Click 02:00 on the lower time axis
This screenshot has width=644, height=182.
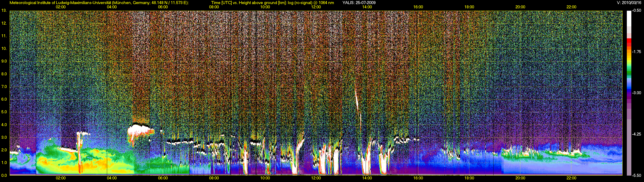(61, 178)
